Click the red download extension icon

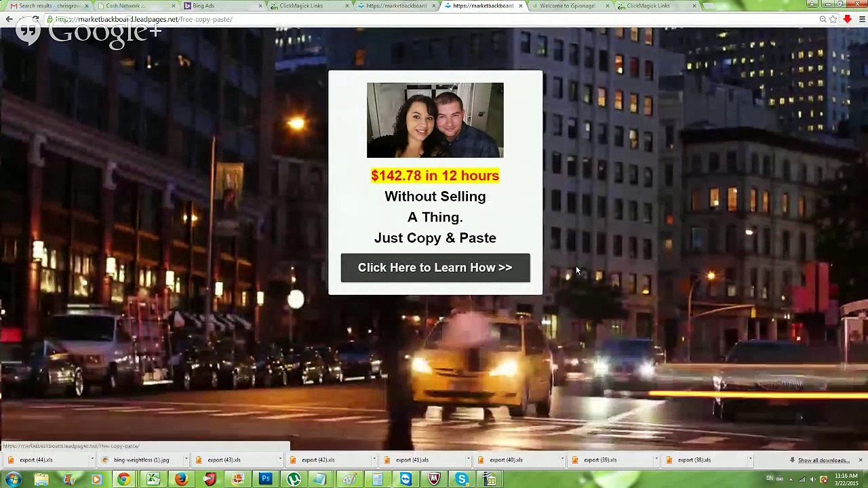[847, 19]
